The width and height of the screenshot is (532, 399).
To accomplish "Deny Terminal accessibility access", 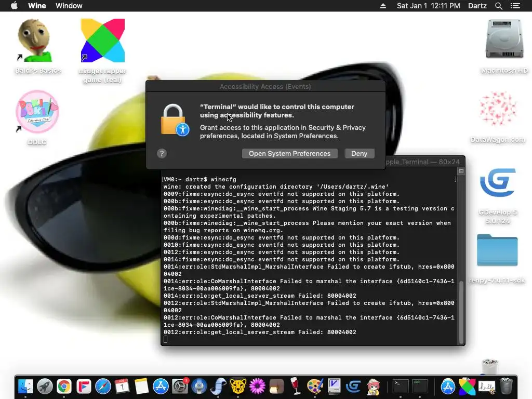I will 360,153.
